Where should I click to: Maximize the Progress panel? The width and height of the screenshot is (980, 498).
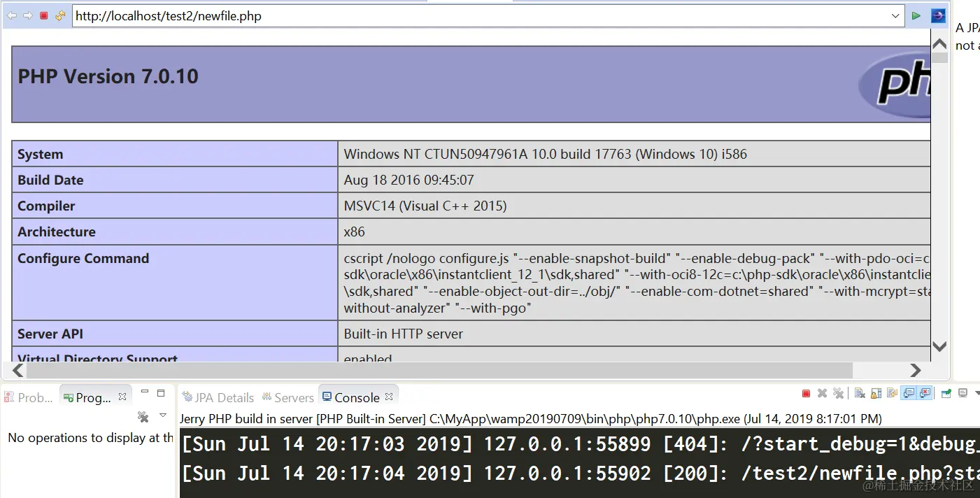pos(161,393)
